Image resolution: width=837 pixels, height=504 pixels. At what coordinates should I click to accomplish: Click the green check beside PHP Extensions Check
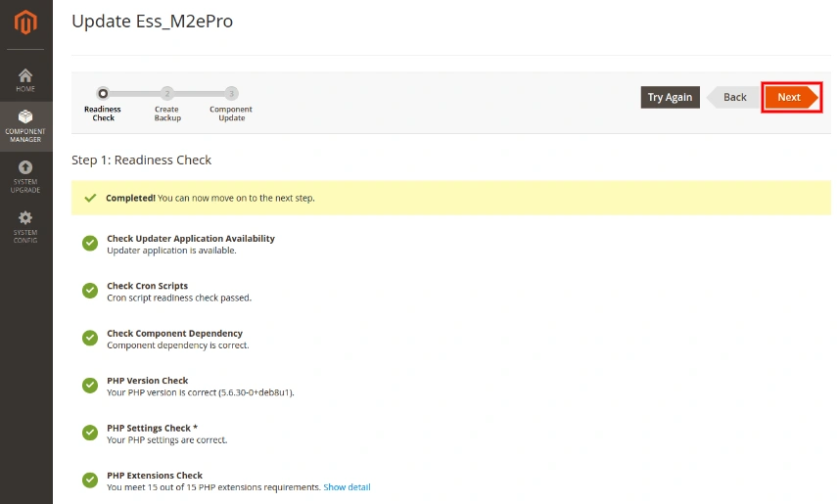point(90,481)
